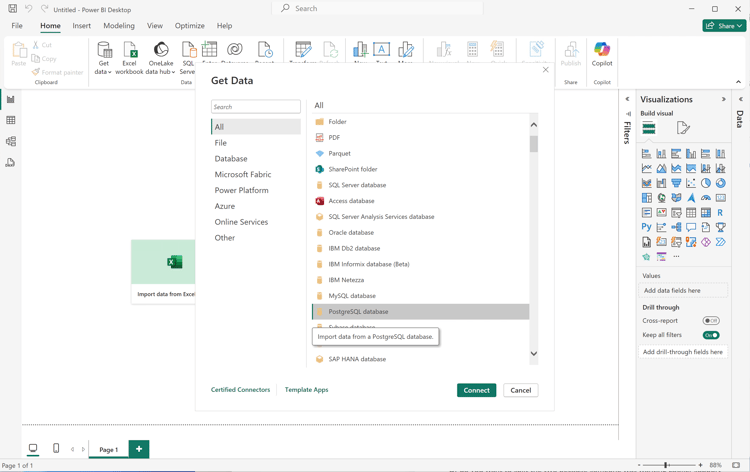Choose the Python visual
Viewport: 750px width, 472px height.
tap(647, 227)
